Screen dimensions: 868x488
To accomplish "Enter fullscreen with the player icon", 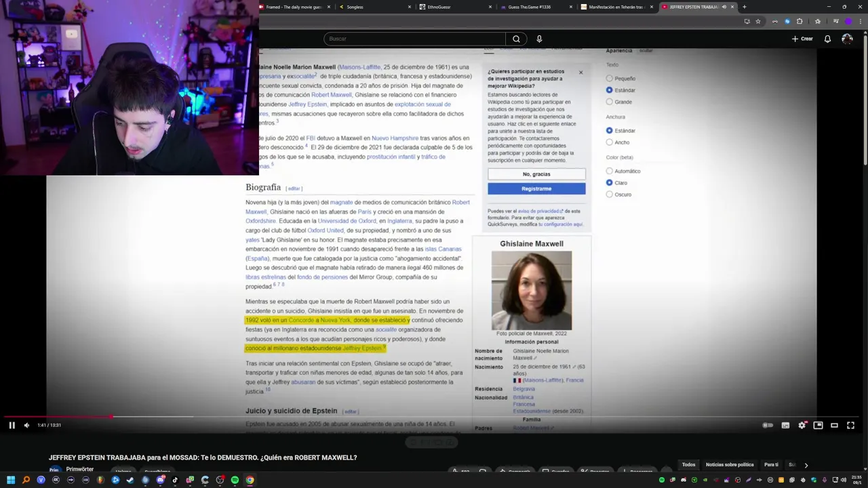I will [x=850, y=425].
